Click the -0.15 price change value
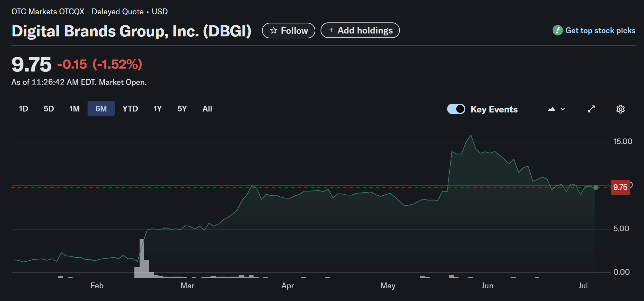644x301 pixels. tap(72, 64)
